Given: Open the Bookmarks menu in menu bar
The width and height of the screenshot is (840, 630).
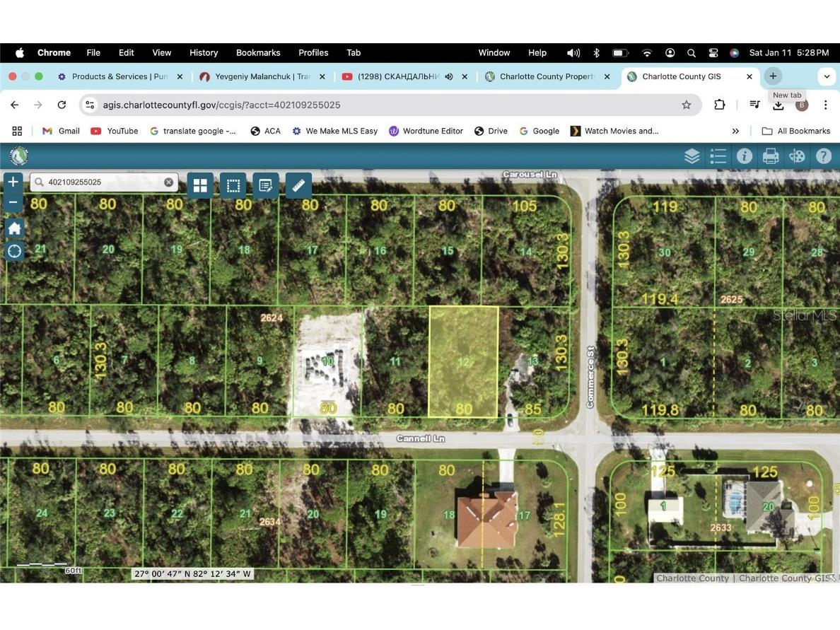Looking at the screenshot, I should [257, 52].
